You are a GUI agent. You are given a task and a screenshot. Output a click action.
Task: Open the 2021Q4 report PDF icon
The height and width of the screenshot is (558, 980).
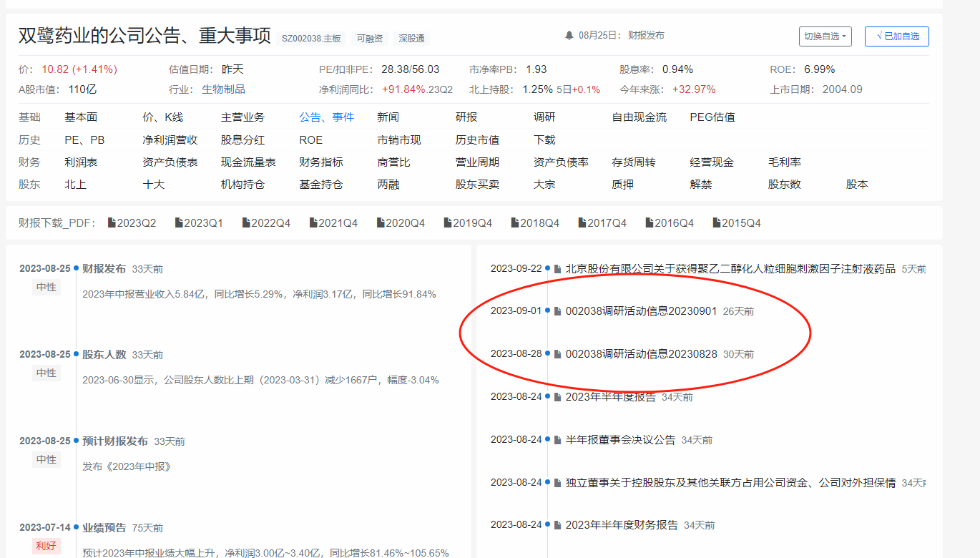(x=313, y=223)
